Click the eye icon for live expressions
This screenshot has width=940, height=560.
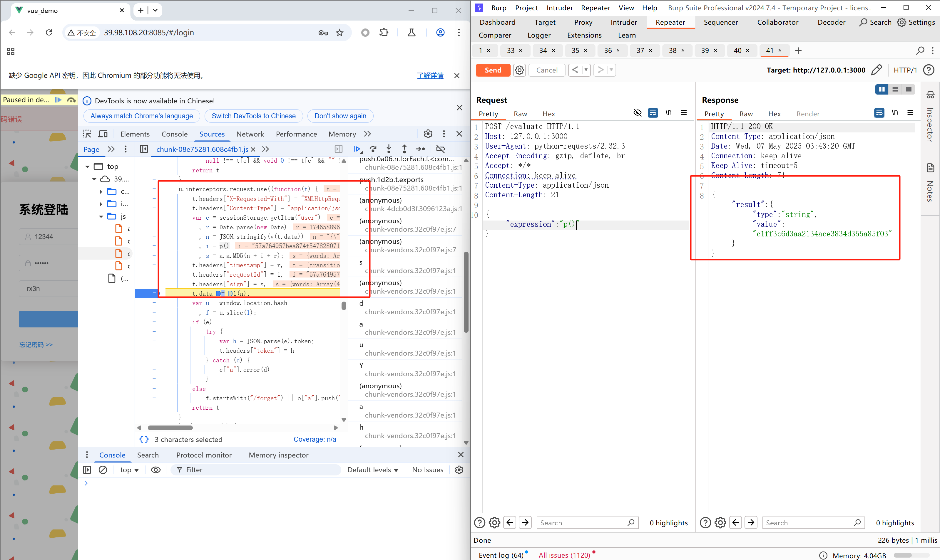point(155,470)
